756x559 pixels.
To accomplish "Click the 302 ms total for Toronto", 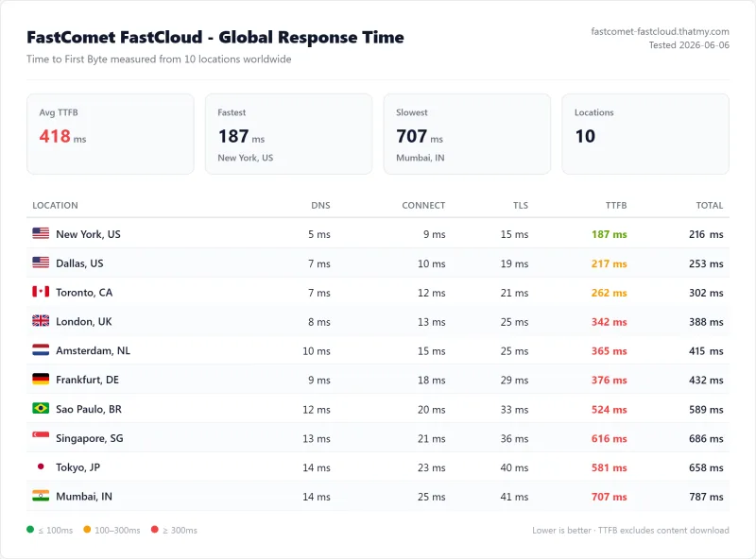I will coord(706,293).
